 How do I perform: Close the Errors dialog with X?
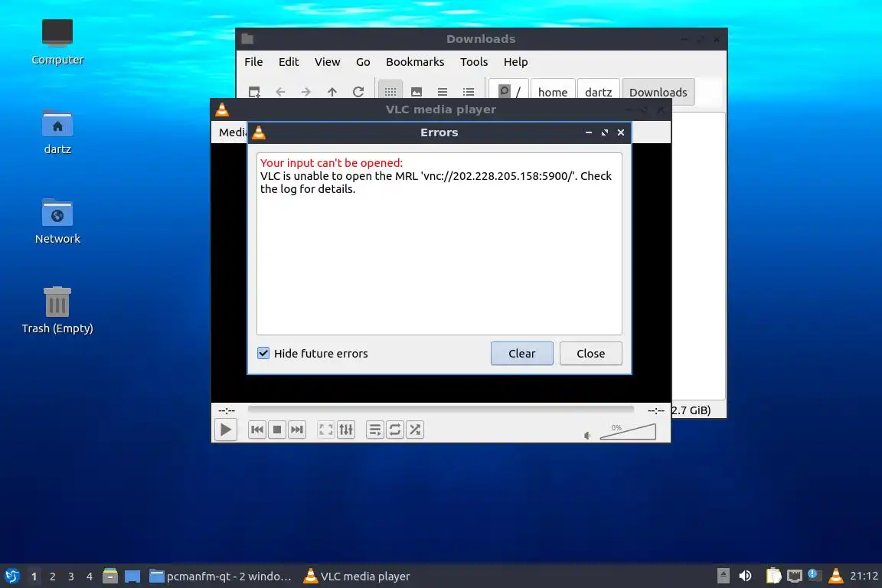point(621,132)
